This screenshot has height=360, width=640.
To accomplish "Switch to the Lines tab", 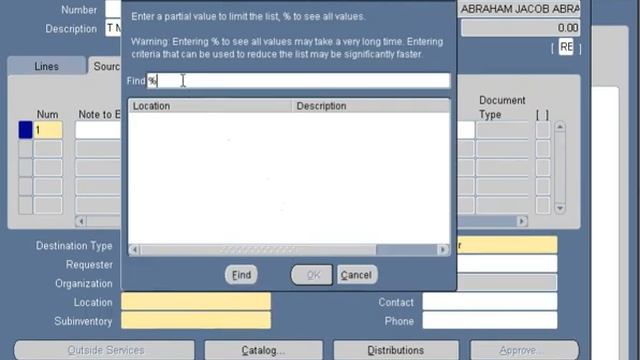I will click(x=46, y=66).
